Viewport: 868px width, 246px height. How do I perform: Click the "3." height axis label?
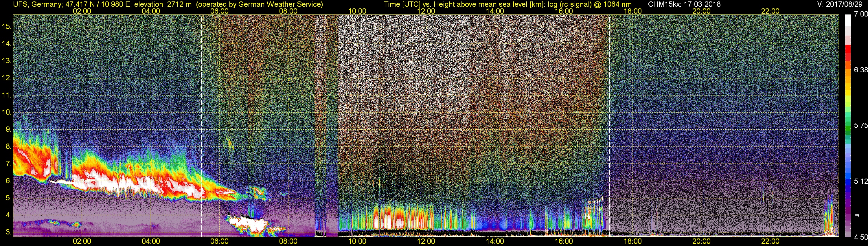8,232
